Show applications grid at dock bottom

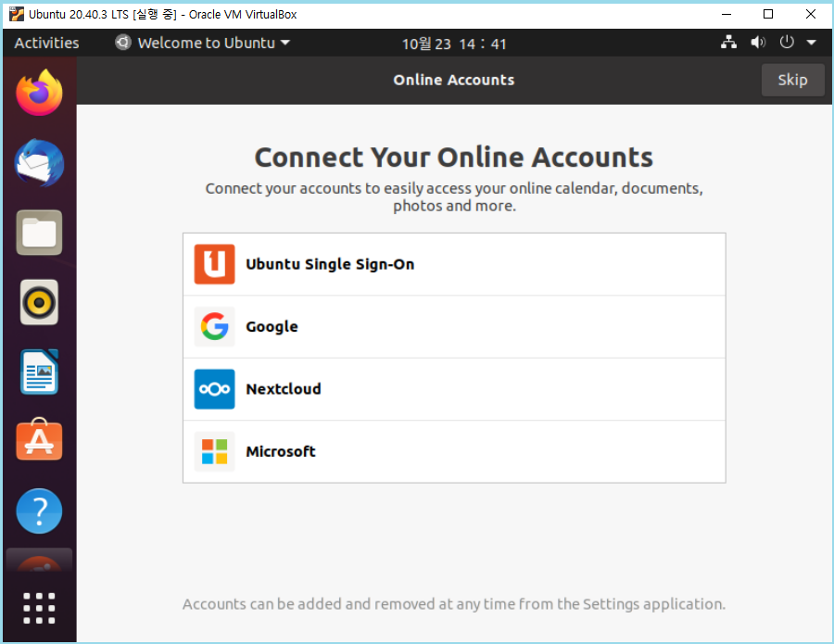click(39, 607)
